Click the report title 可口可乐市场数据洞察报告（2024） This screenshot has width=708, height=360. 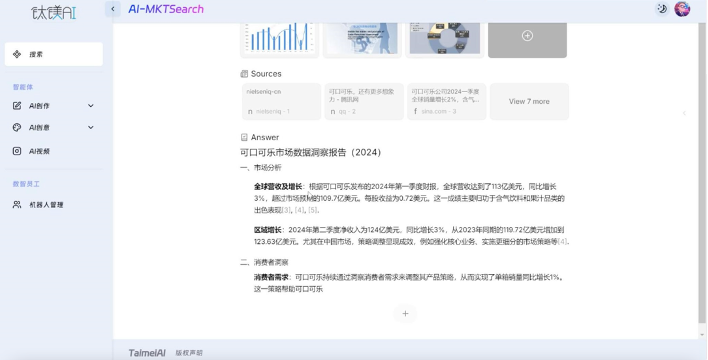[x=311, y=153]
